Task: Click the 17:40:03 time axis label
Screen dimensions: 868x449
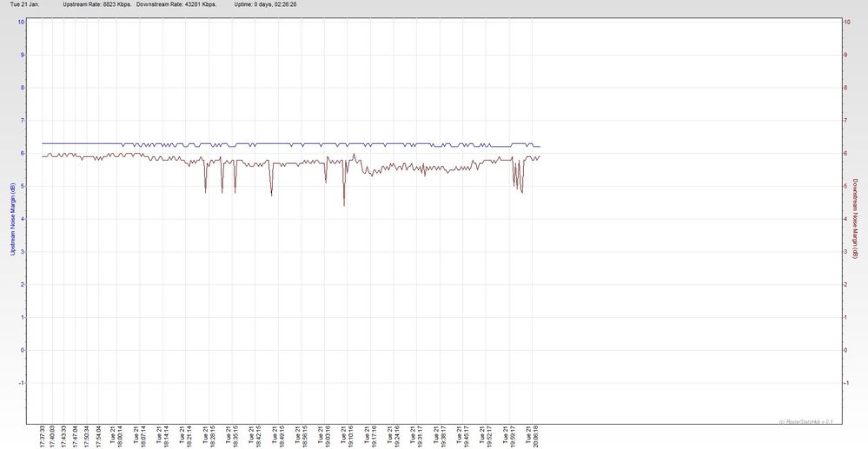Action: [x=53, y=437]
